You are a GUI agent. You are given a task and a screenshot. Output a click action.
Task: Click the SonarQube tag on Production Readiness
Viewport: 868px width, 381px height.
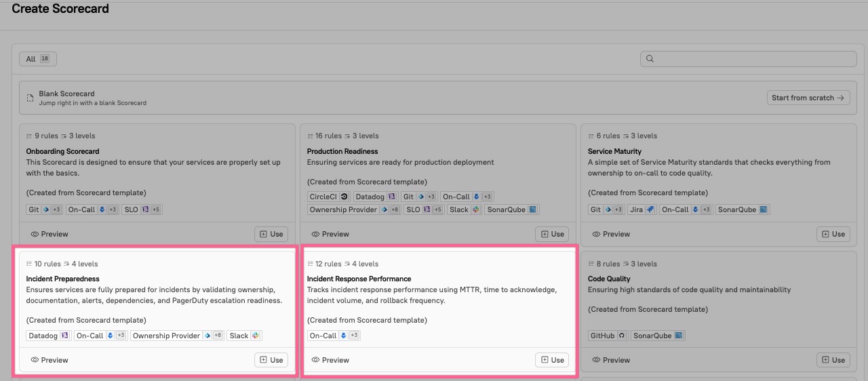(x=512, y=209)
